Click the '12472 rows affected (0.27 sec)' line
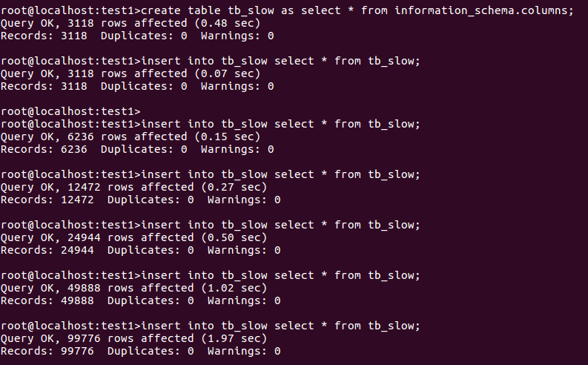 pyautogui.click(x=134, y=187)
